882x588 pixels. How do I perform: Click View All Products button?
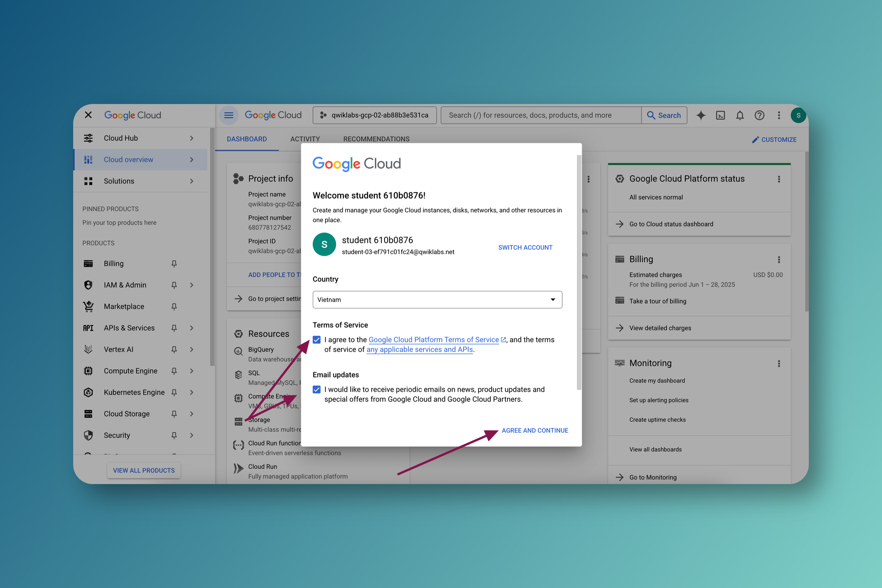[144, 470]
